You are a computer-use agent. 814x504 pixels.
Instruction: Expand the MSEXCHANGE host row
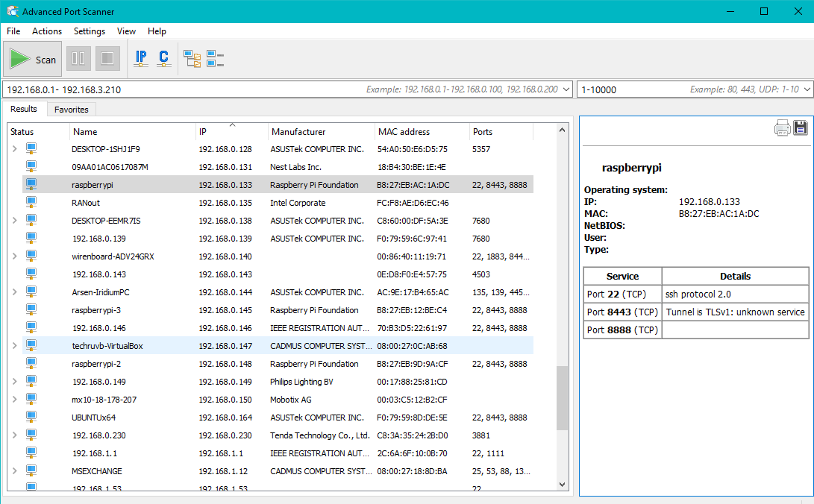pos(14,471)
